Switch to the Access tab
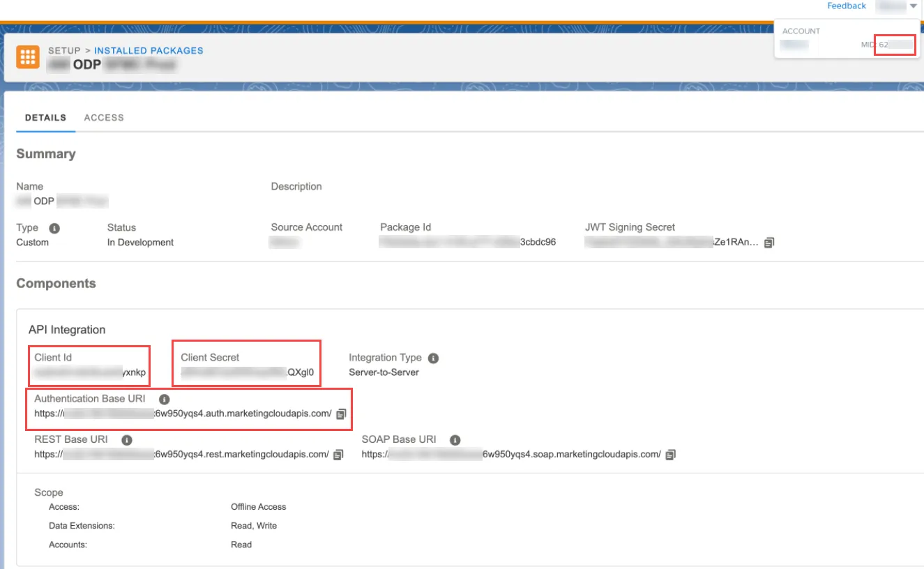The image size is (924, 569). (104, 118)
